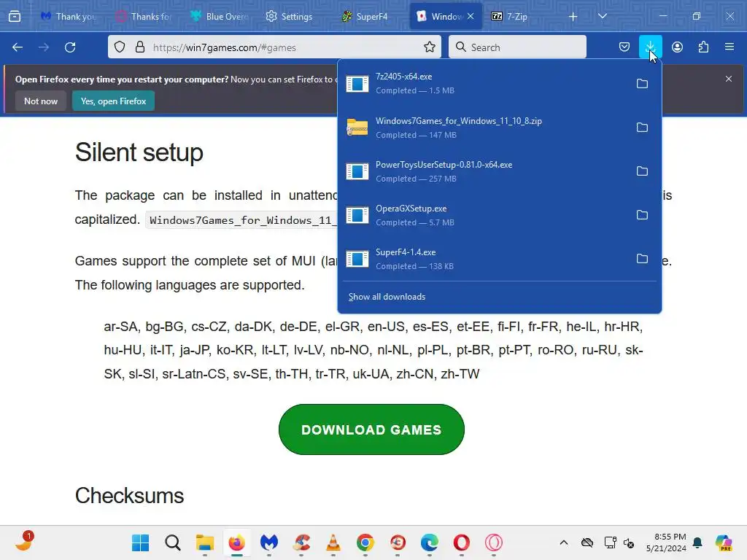Viewport: 747px width, 560px height.
Task: Open Firefox View tab list icon
Action: (x=15, y=16)
